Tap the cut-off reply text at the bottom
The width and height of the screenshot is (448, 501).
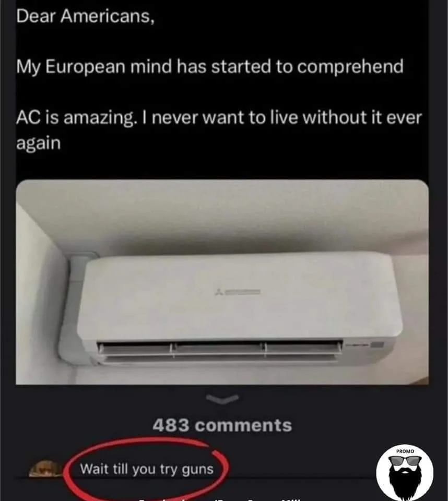219,499
